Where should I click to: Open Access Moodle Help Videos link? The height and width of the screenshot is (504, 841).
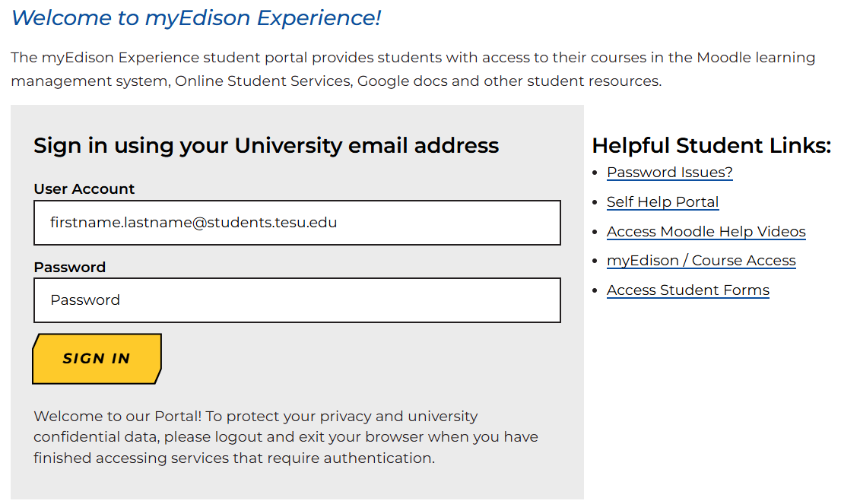pyautogui.click(x=706, y=232)
